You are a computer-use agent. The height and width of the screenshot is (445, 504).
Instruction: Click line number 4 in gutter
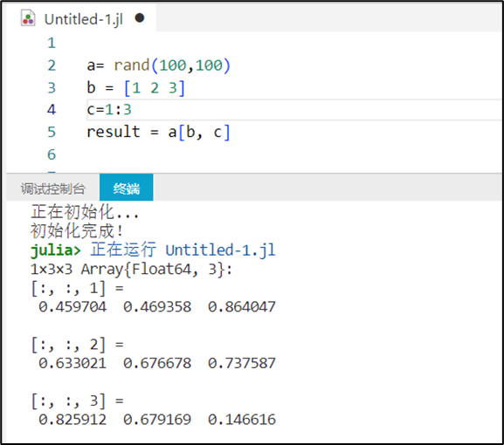pos(52,110)
